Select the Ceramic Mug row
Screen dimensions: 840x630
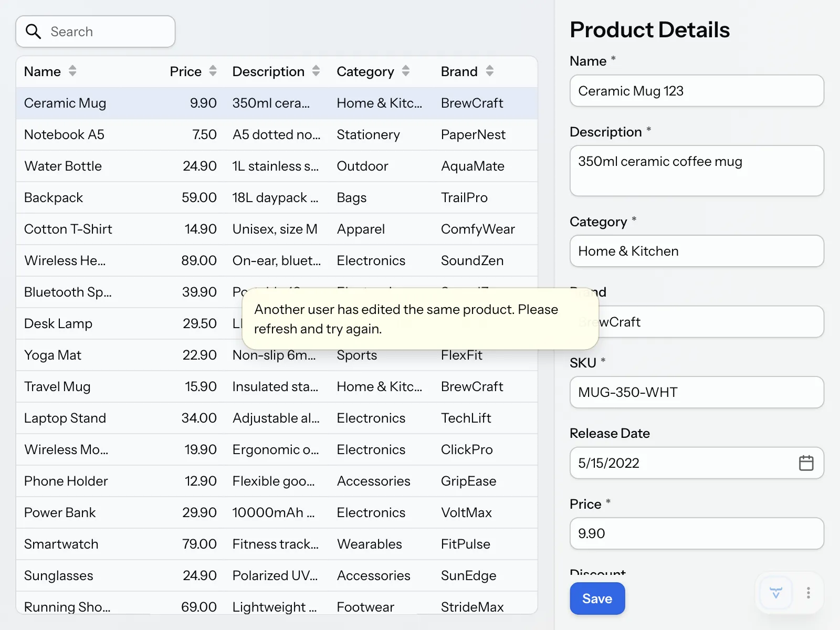click(277, 103)
